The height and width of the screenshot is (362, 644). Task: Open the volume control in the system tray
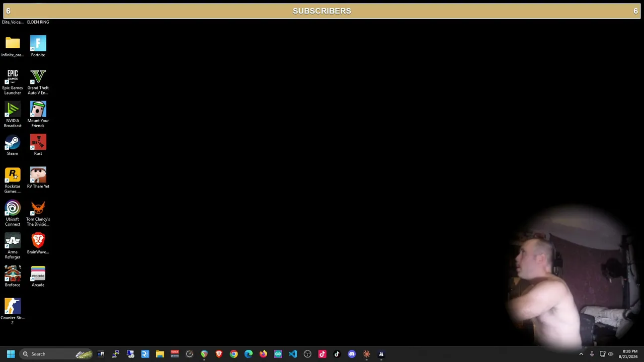point(611,354)
